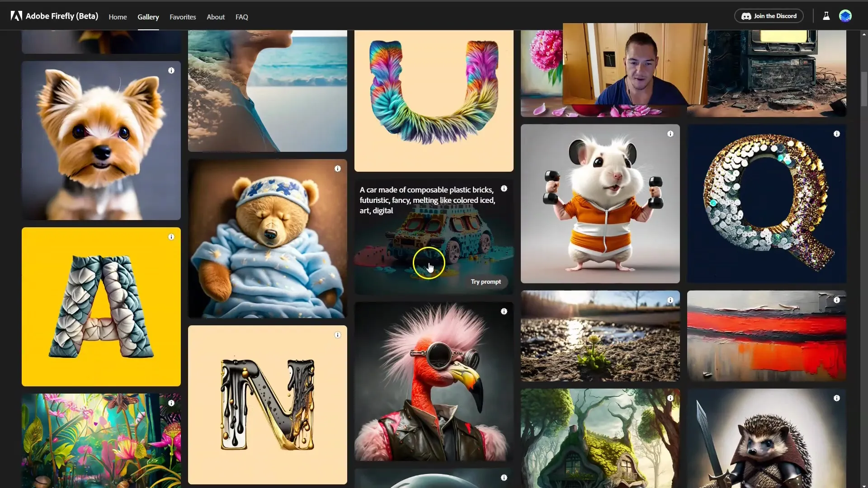
Task: Click the info icon on the Yorkshire Terrier image
Action: click(172, 71)
